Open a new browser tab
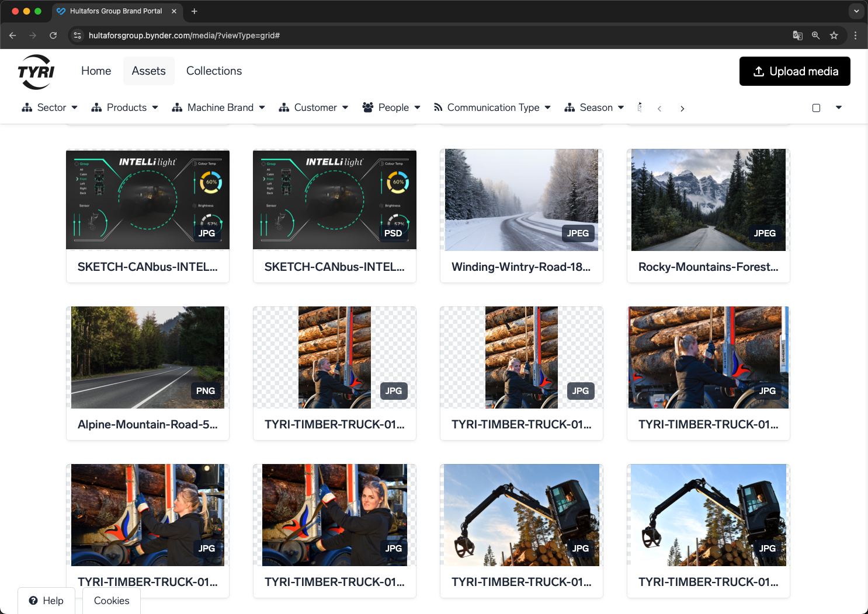This screenshot has width=868, height=614. click(195, 11)
